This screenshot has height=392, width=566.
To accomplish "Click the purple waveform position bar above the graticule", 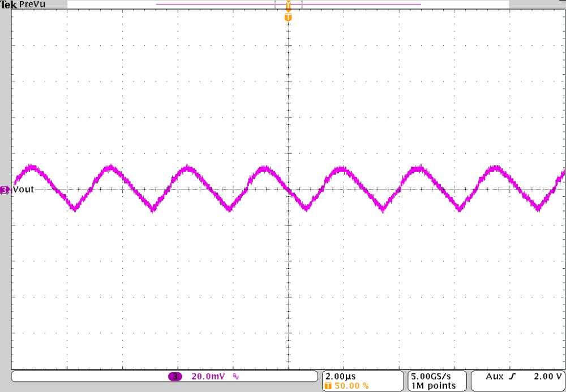I will [226, 5].
